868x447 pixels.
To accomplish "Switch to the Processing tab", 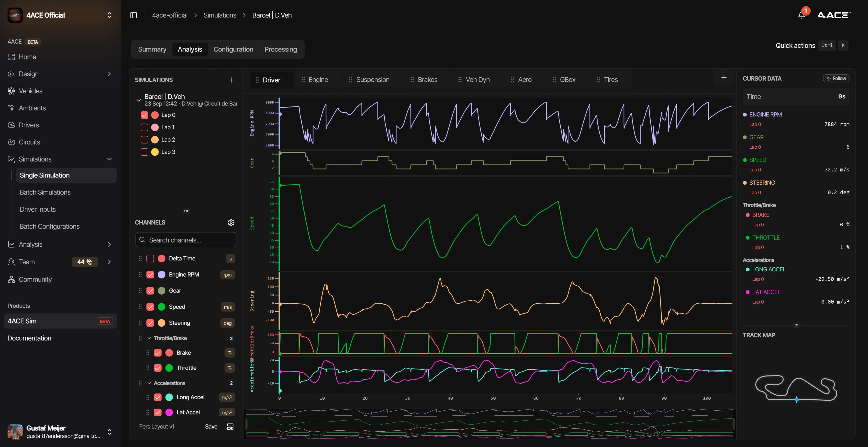I will (x=281, y=49).
